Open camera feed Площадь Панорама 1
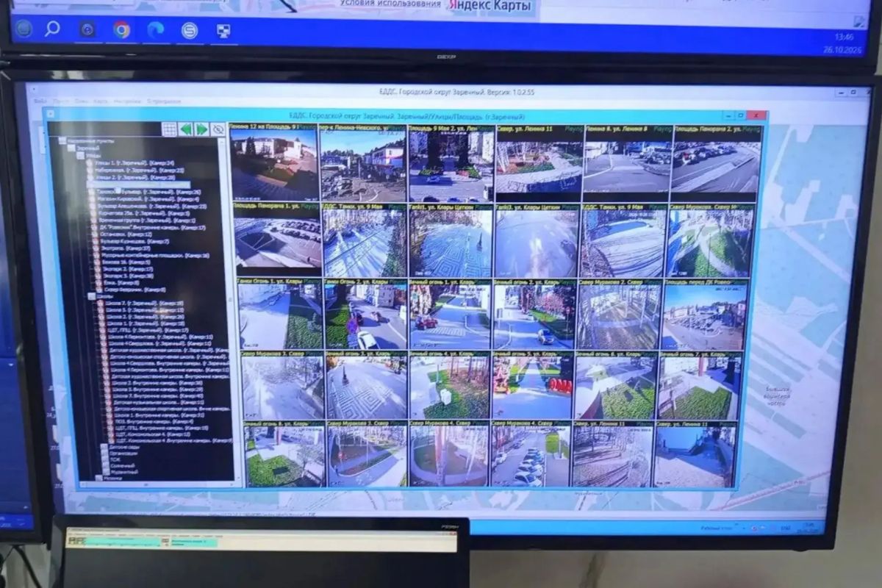The height and width of the screenshot is (588, 882). [277, 239]
